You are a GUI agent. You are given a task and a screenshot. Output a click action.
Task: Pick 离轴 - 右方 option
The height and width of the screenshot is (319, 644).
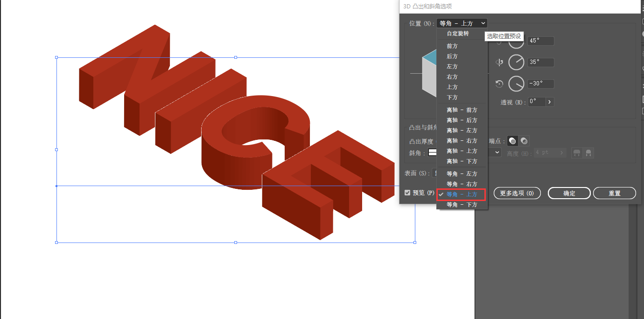[x=462, y=141]
